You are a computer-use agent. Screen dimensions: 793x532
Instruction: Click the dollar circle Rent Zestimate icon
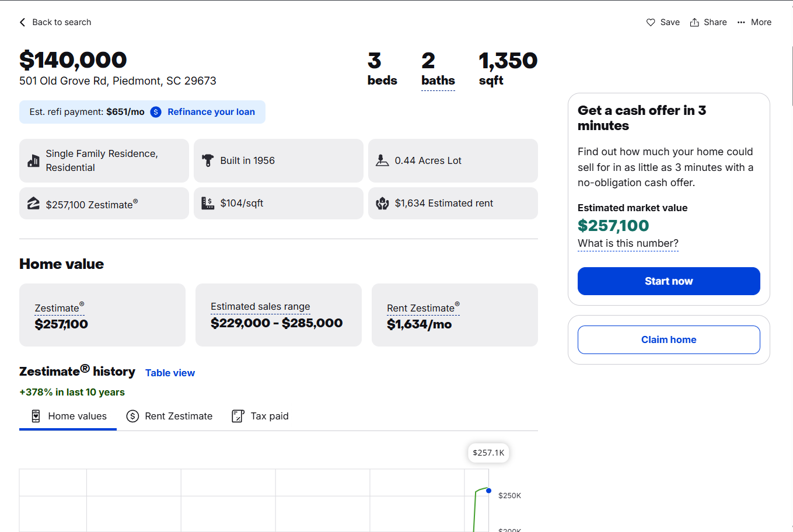pos(132,416)
